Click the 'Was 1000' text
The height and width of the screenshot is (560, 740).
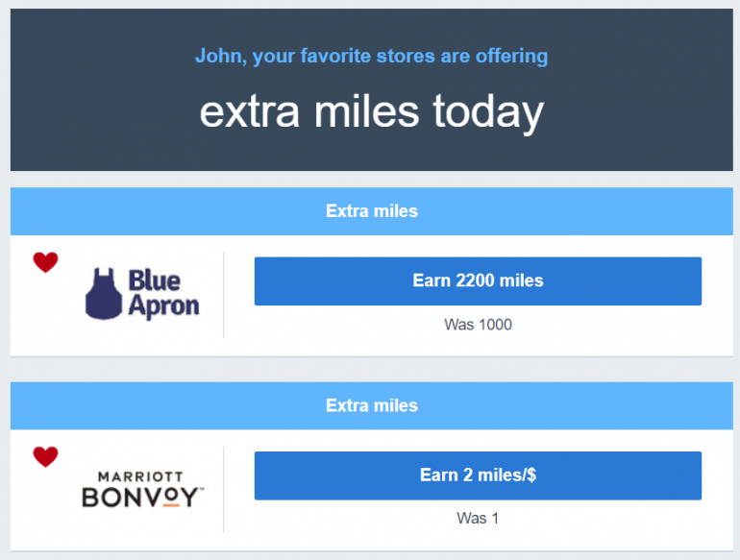tap(478, 325)
